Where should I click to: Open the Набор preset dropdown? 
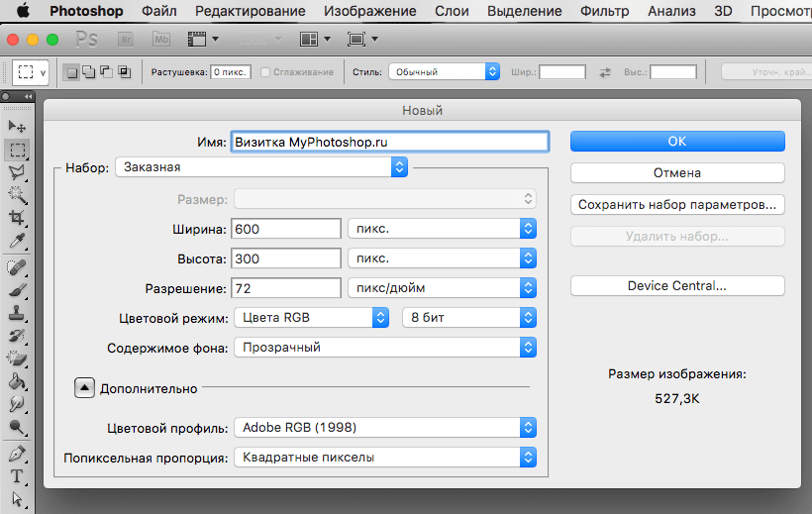(x=261, y=167)
